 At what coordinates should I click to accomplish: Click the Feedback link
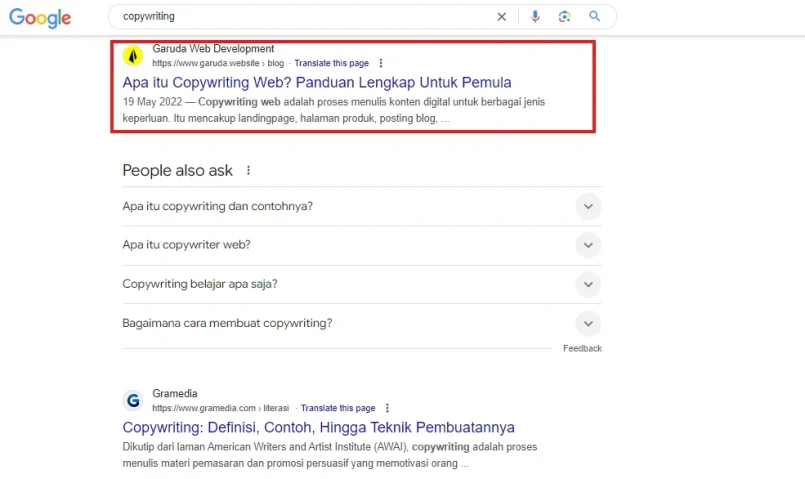pos(582,349)
